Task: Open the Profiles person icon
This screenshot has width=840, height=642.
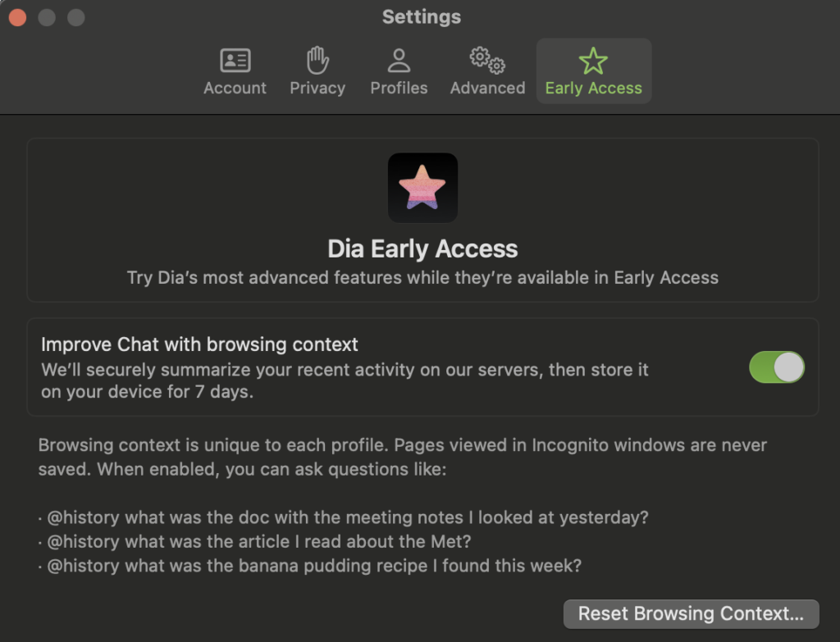Action: pyautogui.click(x=399, y=60)
